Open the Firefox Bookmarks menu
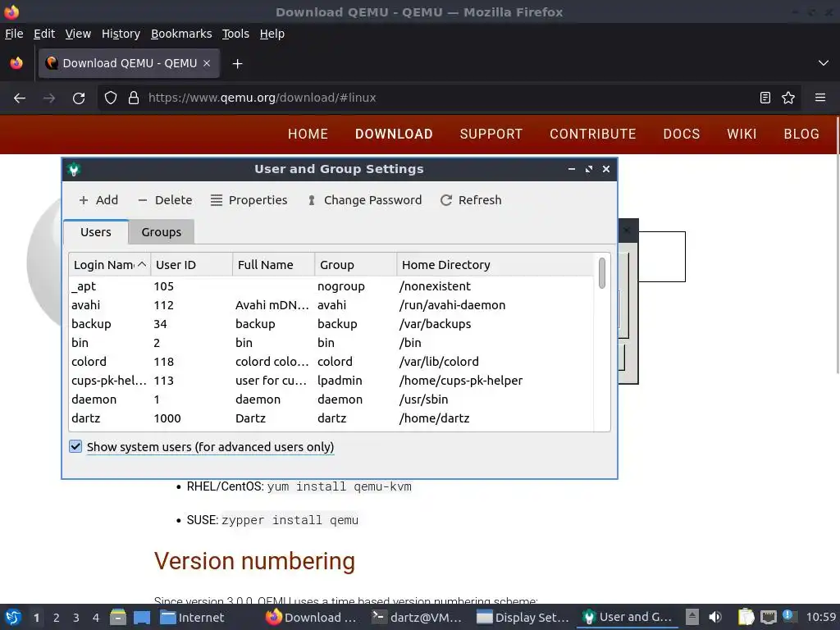 [x=181, y=34]
